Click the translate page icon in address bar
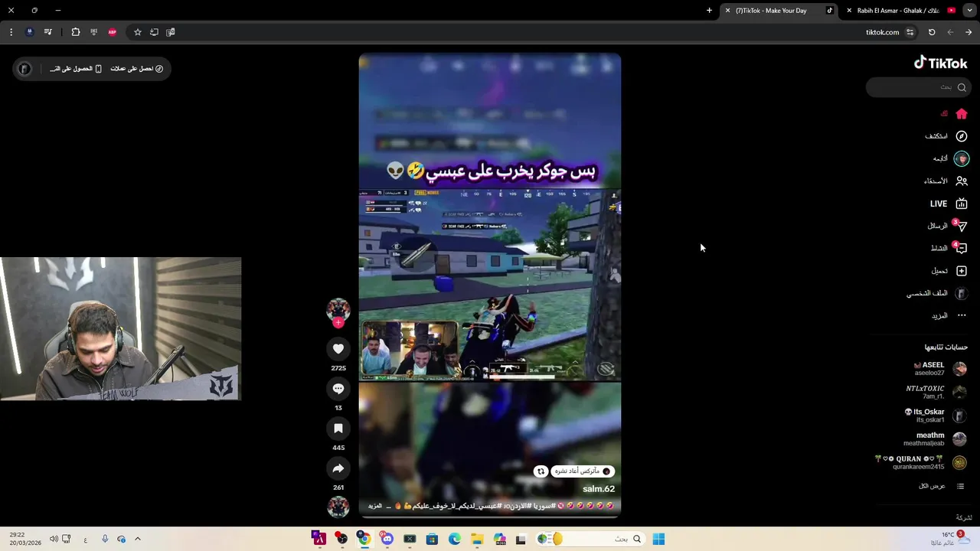Screen dimensions: 980x551 point(171,32)
